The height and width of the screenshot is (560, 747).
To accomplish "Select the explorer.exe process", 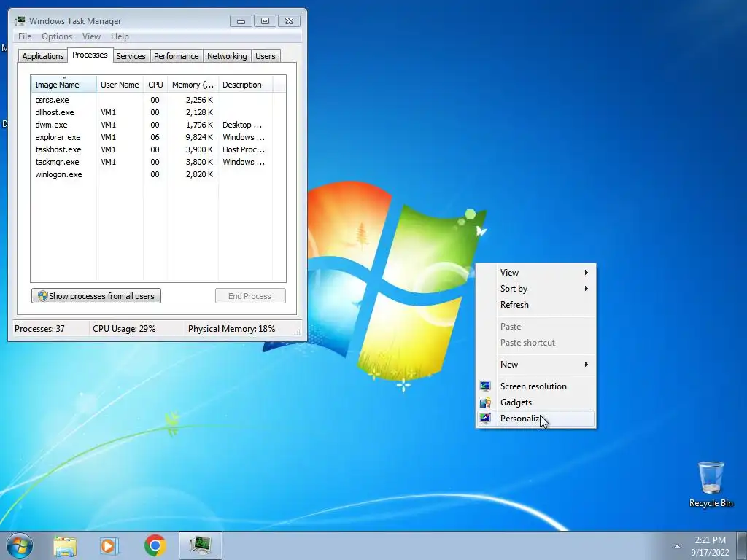I will 152,137.
